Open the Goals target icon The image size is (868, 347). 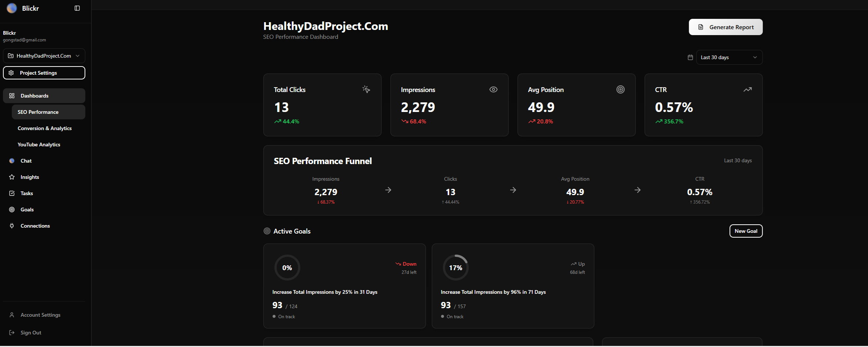pyautogui.click(x=12, y=210)
